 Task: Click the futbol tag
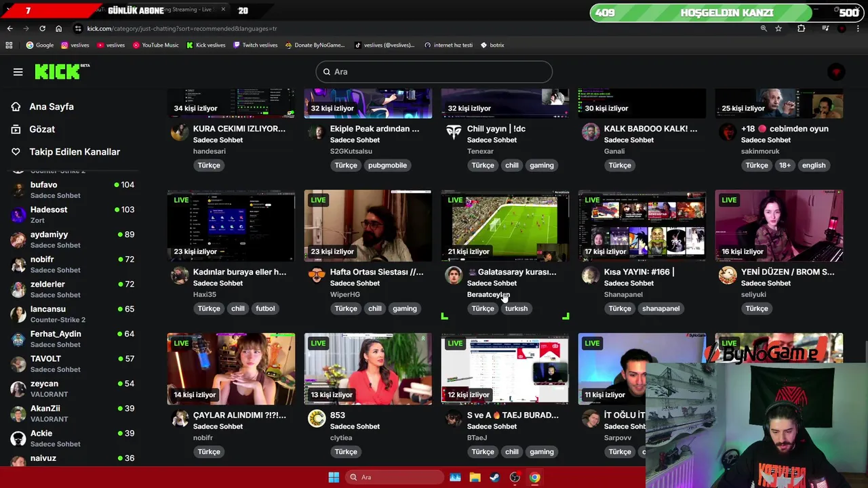tap(265, 308)
